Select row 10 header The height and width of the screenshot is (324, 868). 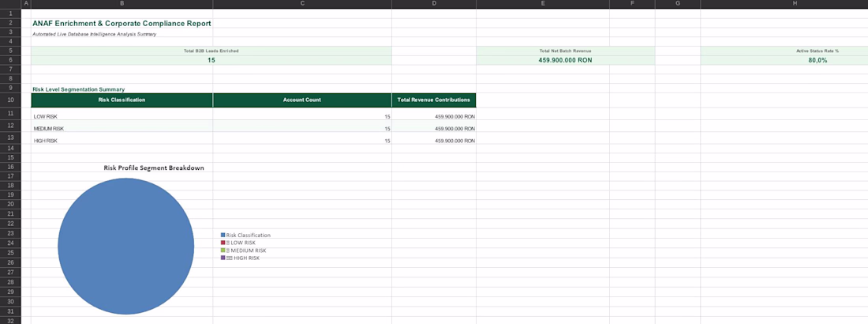coord(10,100)
